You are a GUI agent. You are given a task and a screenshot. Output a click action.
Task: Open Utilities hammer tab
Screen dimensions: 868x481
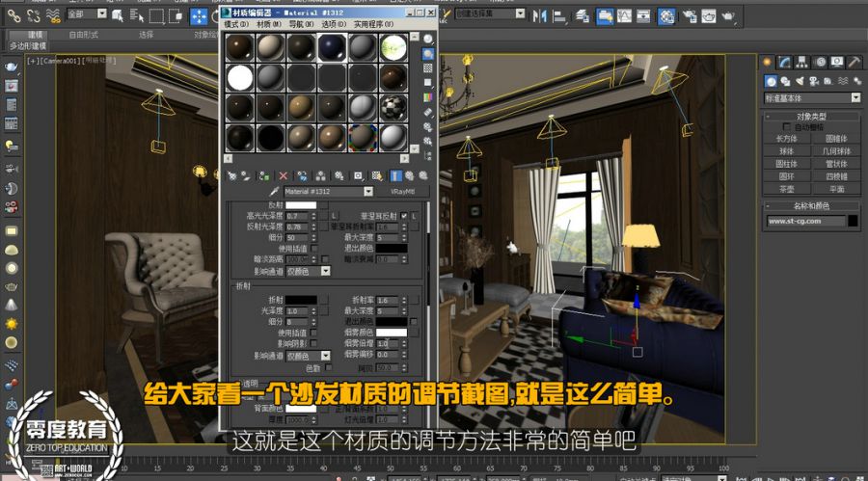tap(854, 62)
